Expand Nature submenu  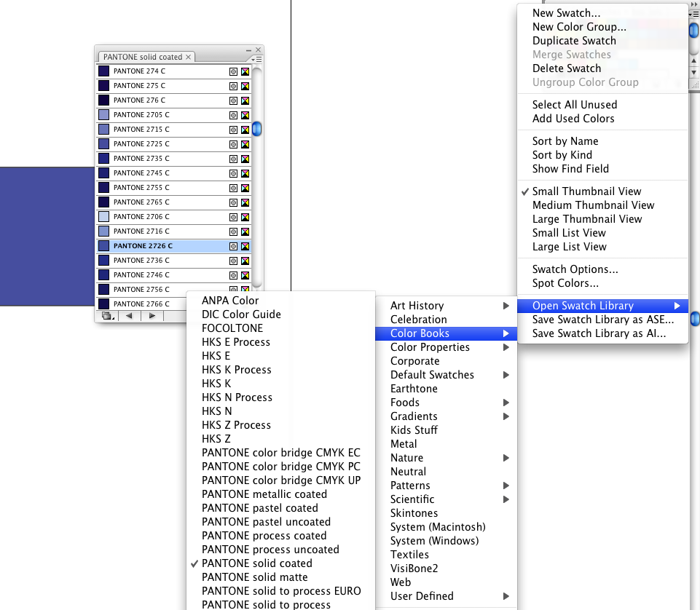coord(446,458)
